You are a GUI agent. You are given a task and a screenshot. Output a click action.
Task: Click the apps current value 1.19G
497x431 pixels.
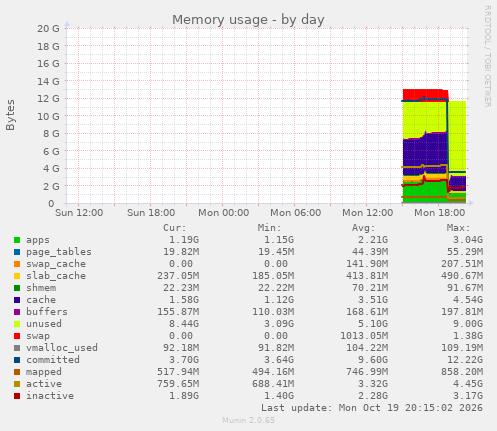pyautogui.click(x=184, y=240)
